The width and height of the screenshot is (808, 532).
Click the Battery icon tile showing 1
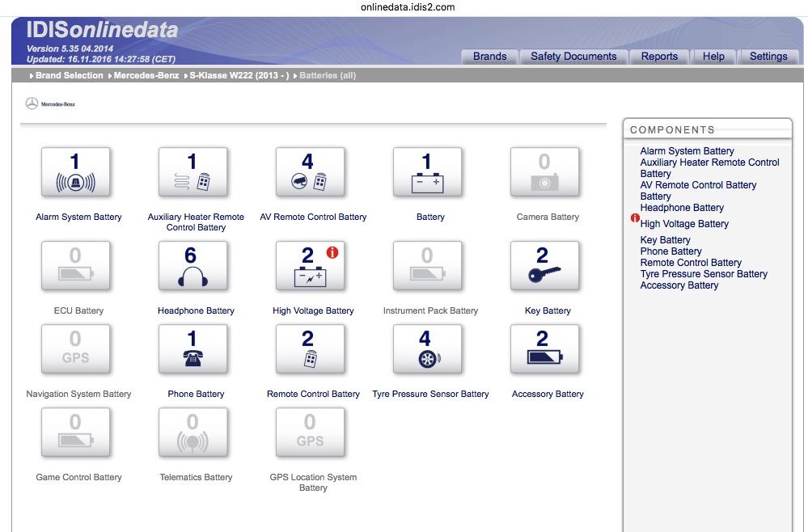pos(428,172)
